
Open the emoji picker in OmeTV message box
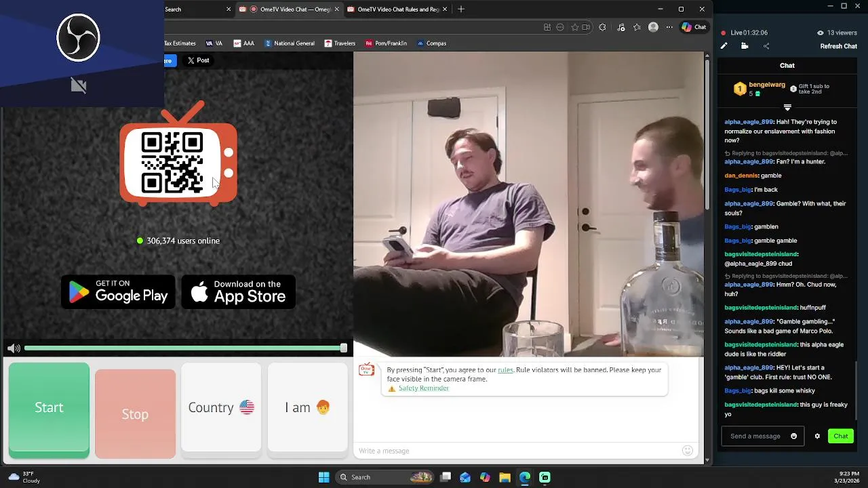(688, 451)
